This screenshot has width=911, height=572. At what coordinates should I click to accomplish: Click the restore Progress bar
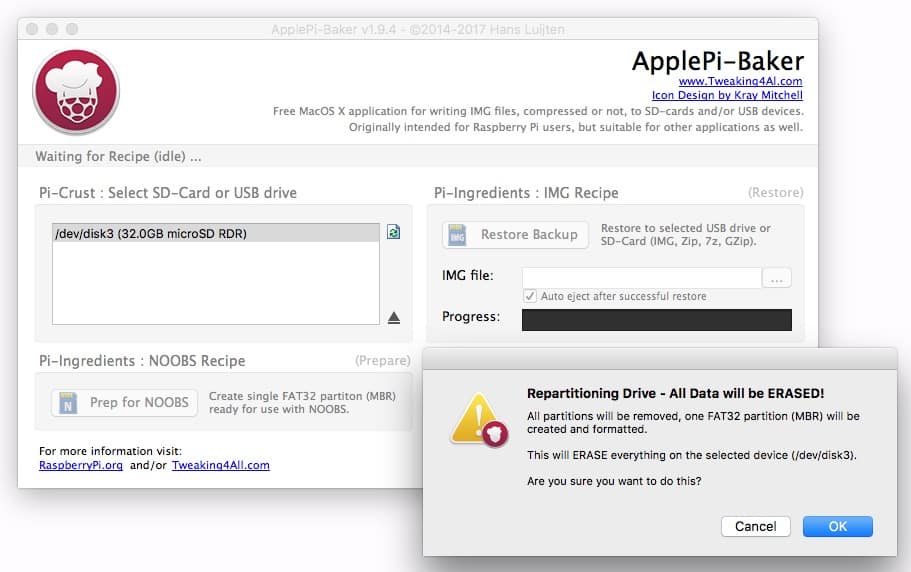tap(656, 319)
